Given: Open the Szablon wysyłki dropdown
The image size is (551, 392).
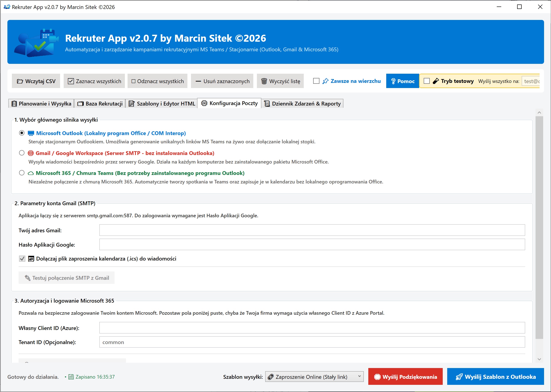Looking at the screenshot, I should 314,377.
